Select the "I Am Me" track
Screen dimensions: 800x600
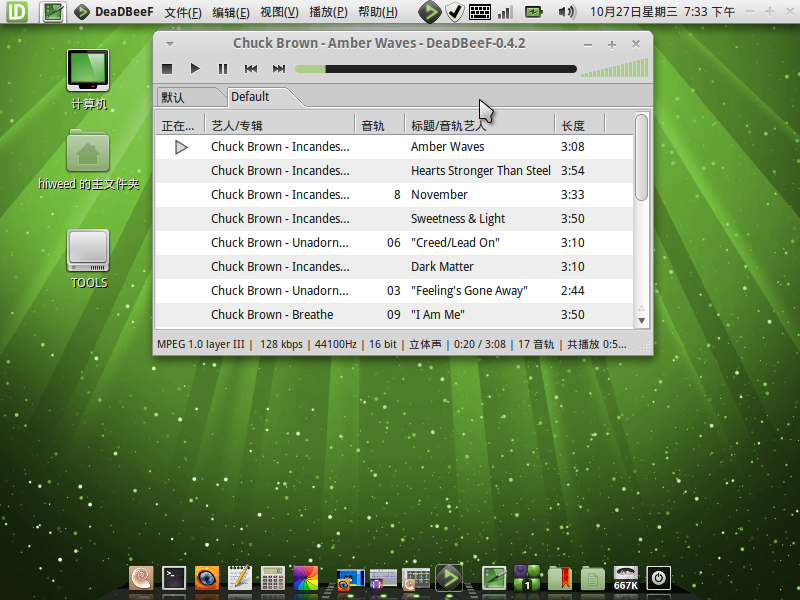click(x=394, y=315)
